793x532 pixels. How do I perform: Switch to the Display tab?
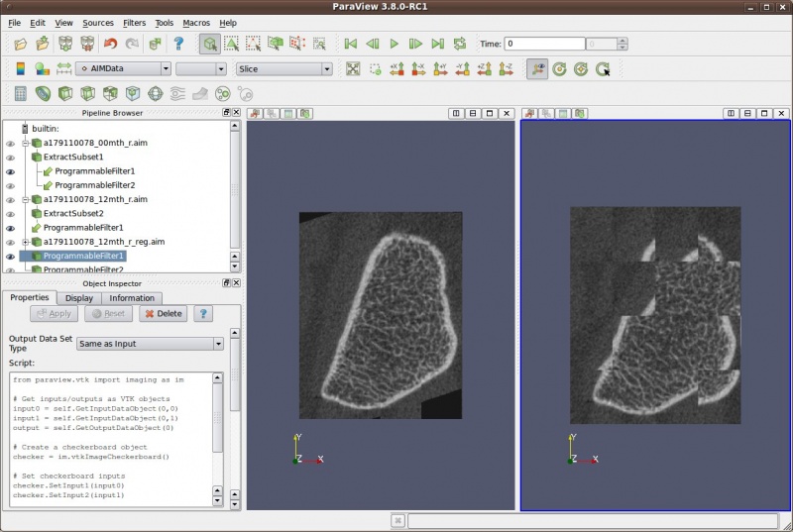[x=79, y=298]
